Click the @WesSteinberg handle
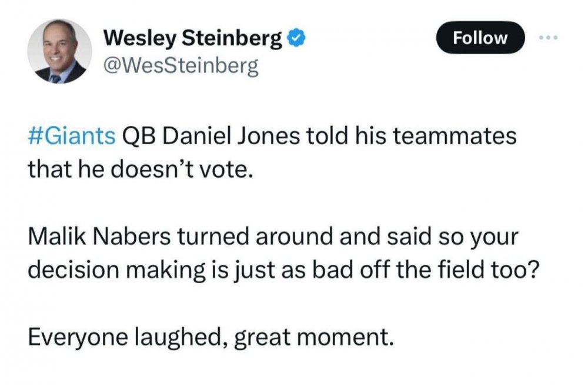The width and height of the screenshot is (588, 385). [x=181, y=66]
